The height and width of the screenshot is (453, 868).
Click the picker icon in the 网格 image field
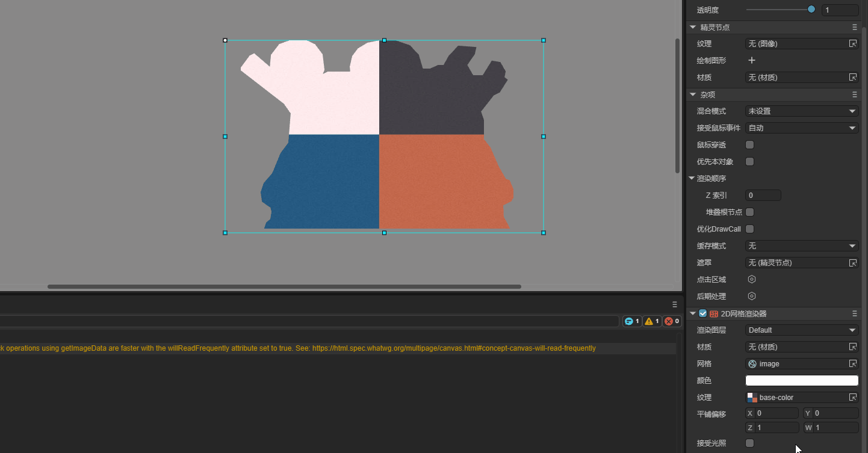click(x=852, y=363)
